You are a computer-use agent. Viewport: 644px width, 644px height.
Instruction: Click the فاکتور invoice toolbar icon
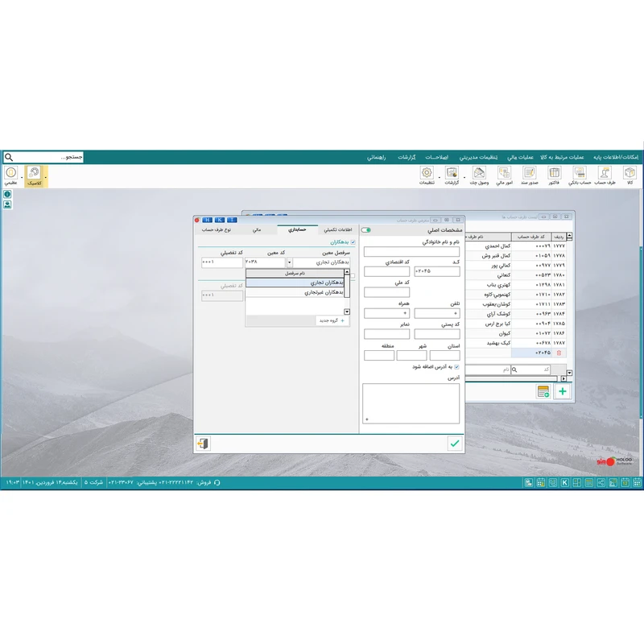[555, 172]
